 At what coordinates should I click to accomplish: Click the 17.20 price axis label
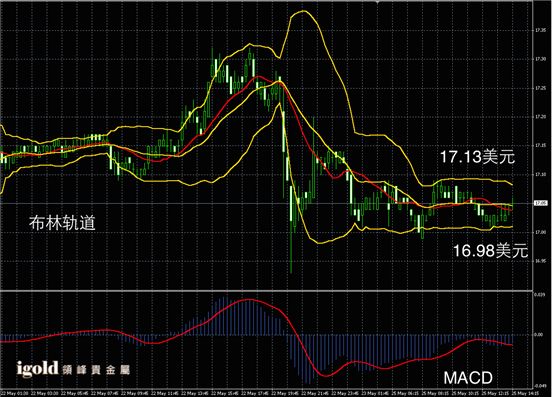tap(540, 116)
